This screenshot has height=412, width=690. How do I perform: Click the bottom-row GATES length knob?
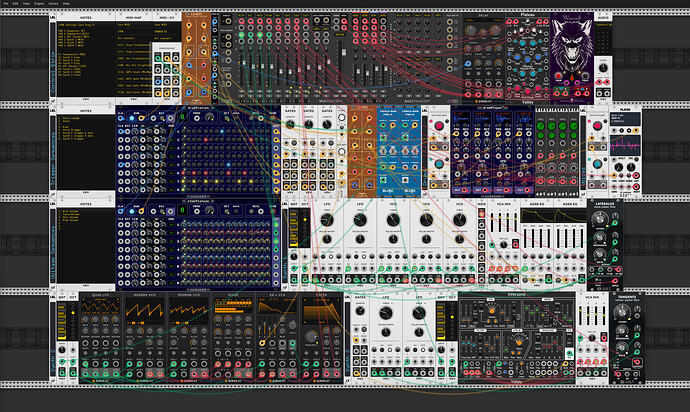coord(360,311)
